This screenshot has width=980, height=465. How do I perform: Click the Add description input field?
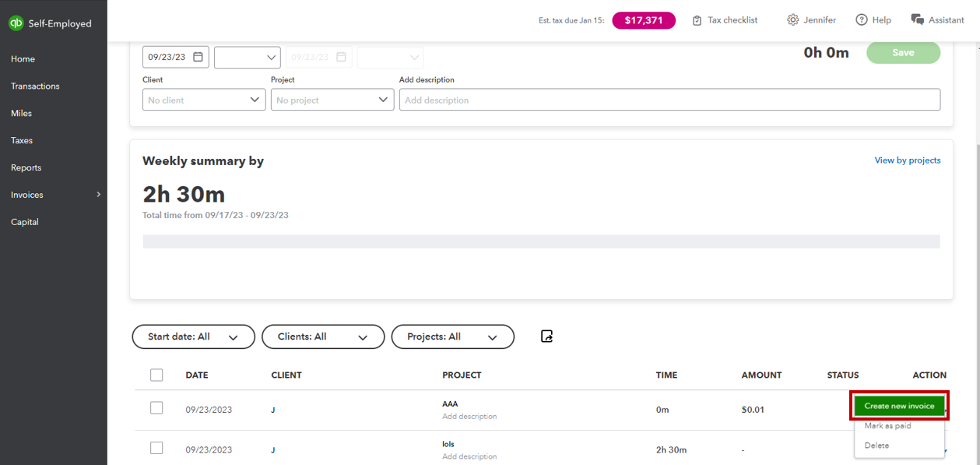pyautogui.click(x=669, y=100)
